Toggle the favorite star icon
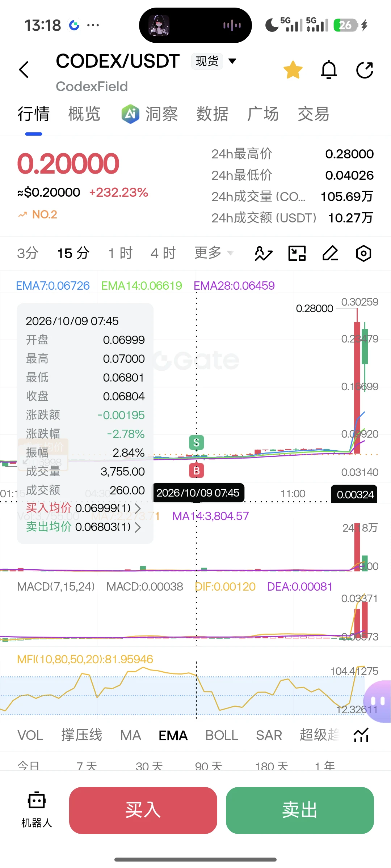 (293, 69)
